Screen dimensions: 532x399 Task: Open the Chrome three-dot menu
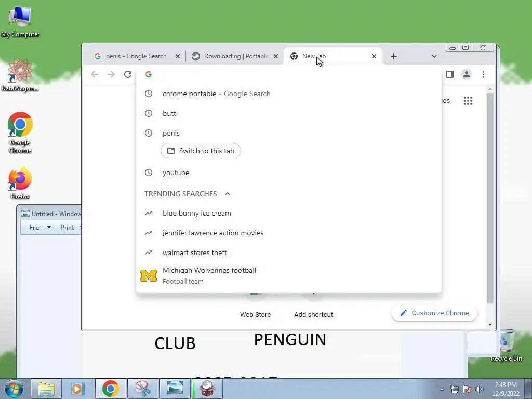click(x=483, y=74)
